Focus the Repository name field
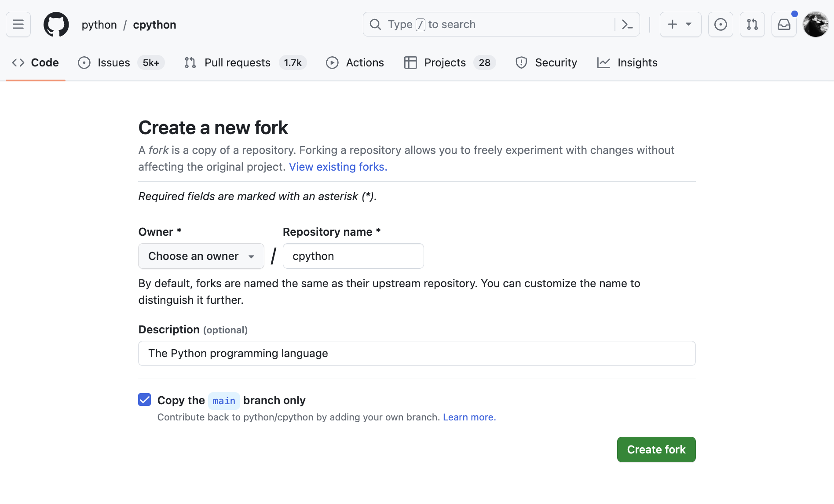 coord(353,256)
